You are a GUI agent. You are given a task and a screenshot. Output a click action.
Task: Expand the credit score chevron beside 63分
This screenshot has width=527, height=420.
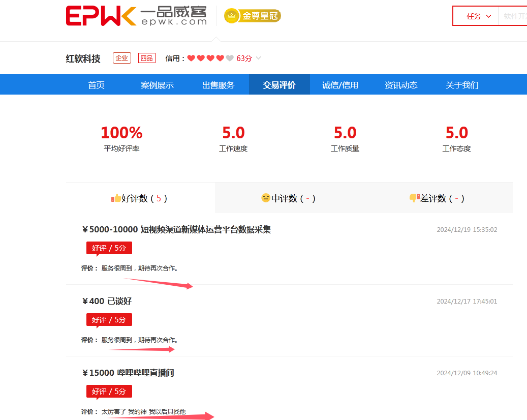click(259, 58)
